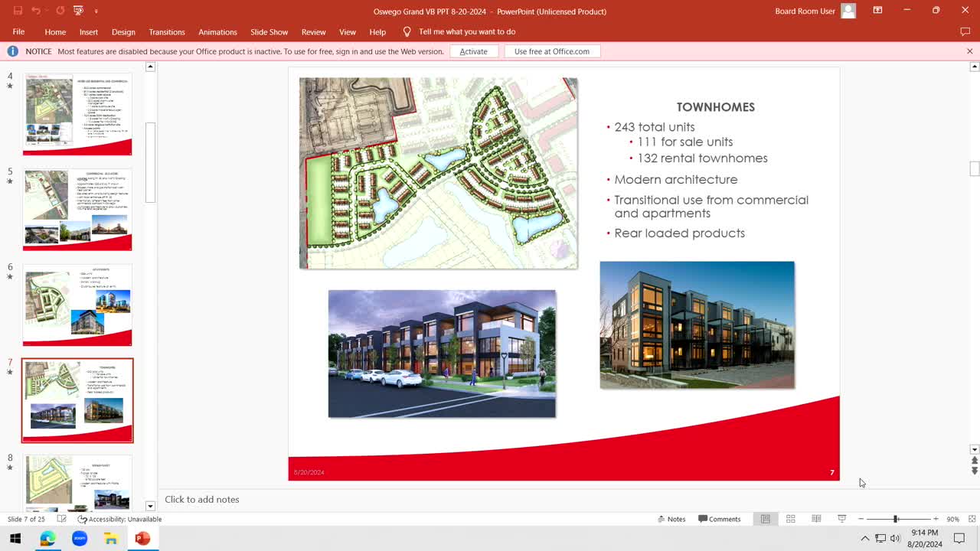Expand the Customize Quick Access Toolbar dropdown
980x551 pixels.
pos(96,10)
